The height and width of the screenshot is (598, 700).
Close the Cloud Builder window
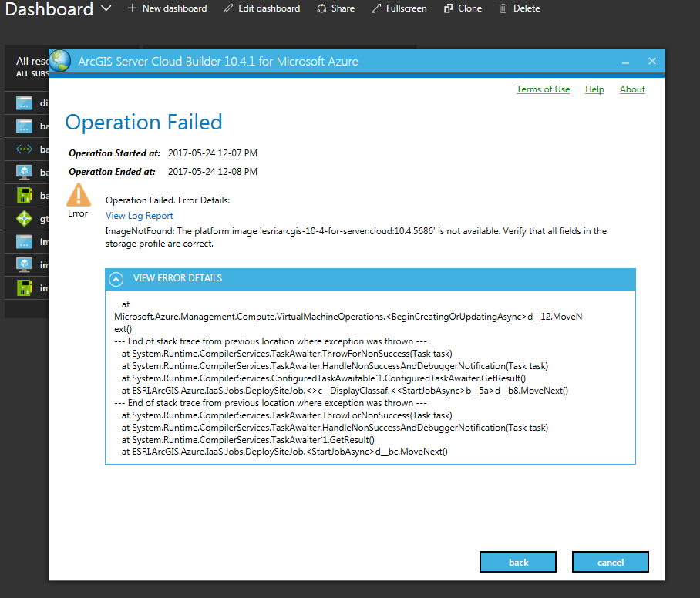click(x=652, y=61)
